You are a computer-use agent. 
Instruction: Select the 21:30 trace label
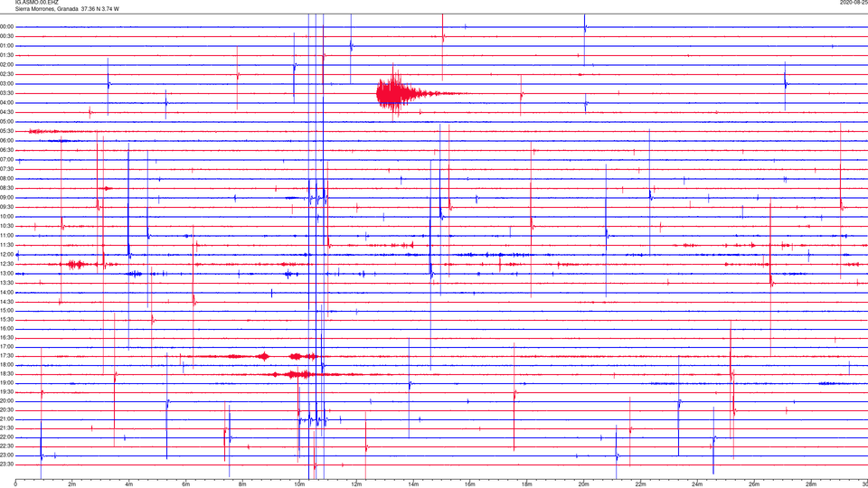[7, 427]
